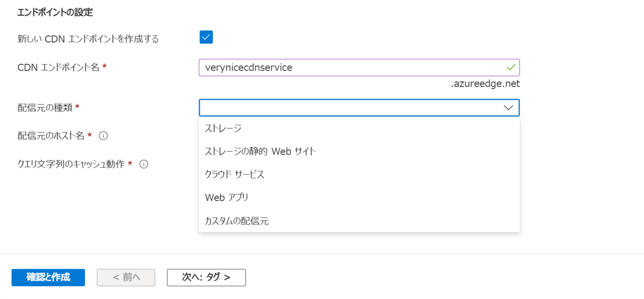Open the 配信元の種類 combo box
This screenshot has width=644, height=299.
pos(359,108)
